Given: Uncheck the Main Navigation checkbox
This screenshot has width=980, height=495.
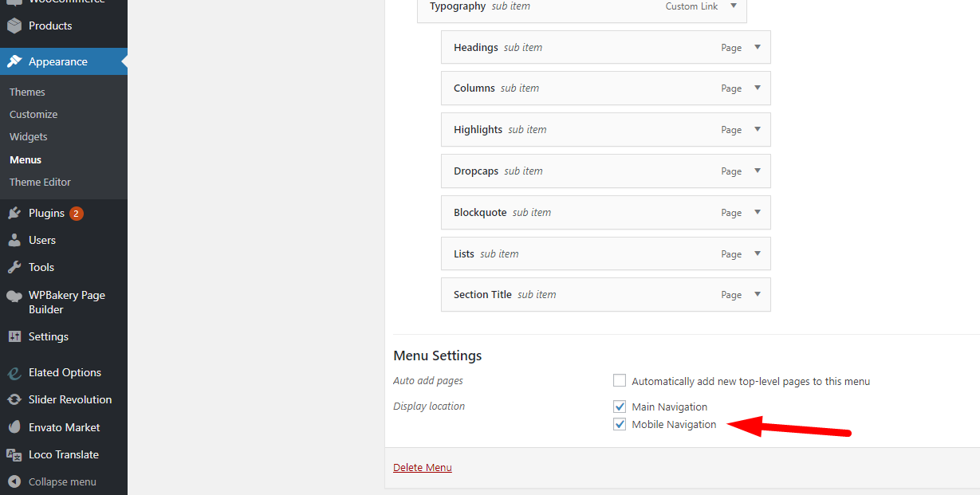Looking at the screenshot, I should (620, 407).
